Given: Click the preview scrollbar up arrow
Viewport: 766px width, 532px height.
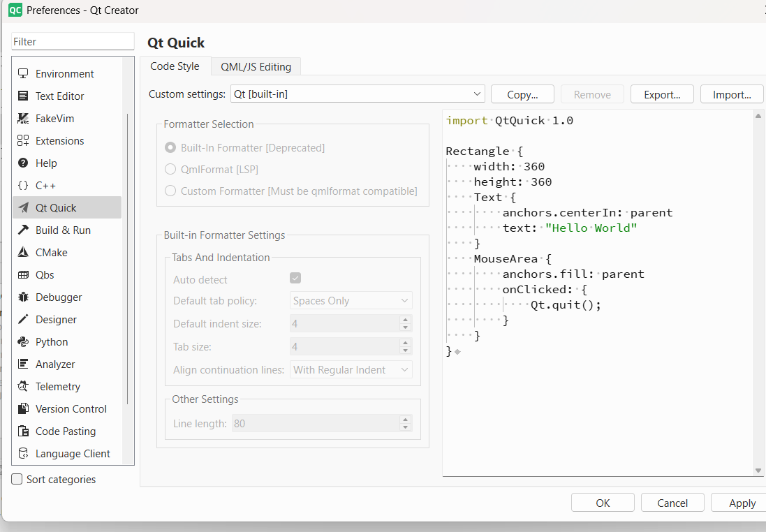Looking at the screenshot, I should click(x=758, y=116).
